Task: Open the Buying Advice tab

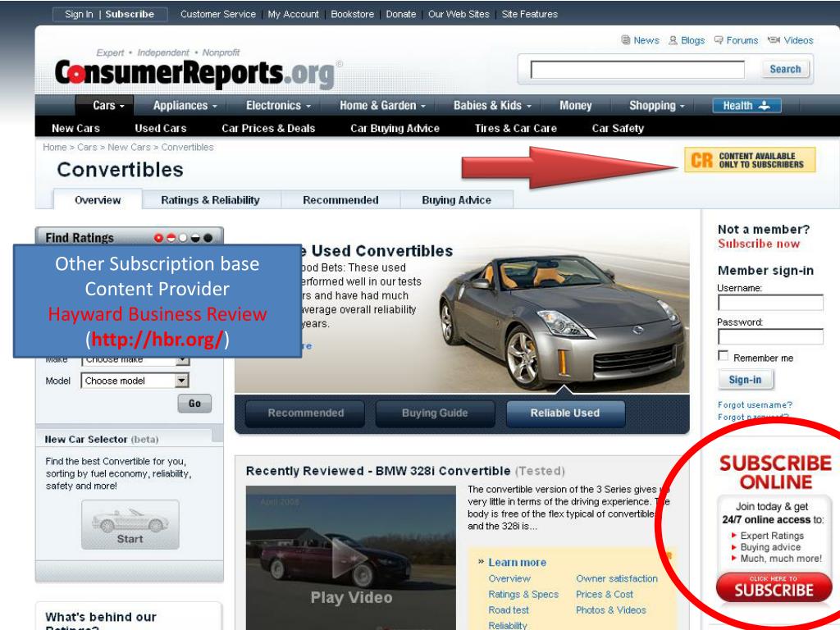Action: (x=456, y=200)
